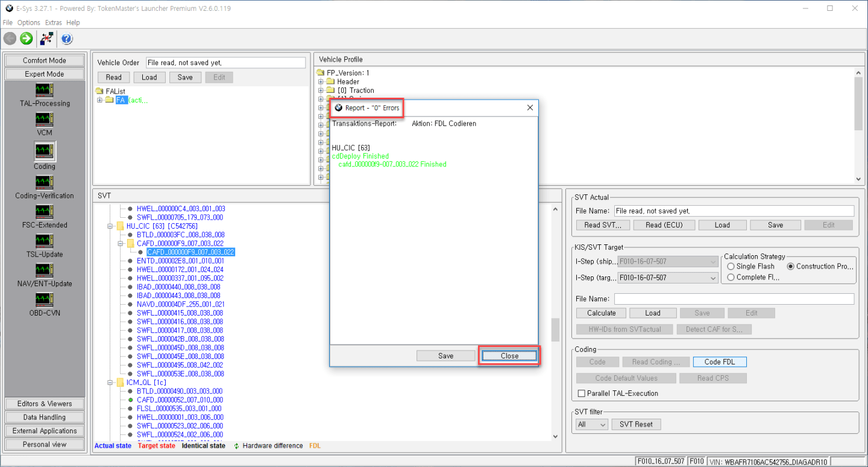Open the OBD-CVN module icon

[44, 299]
